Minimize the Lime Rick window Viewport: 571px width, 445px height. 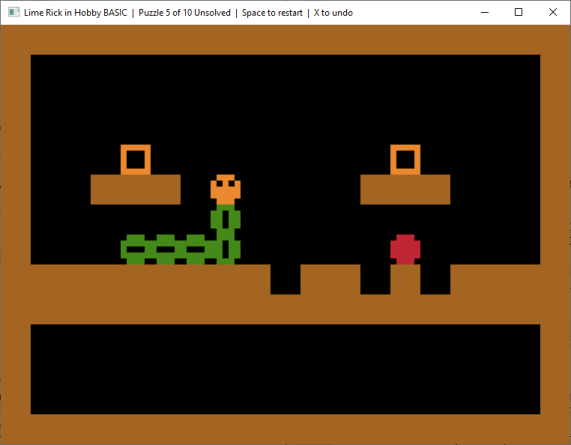485,12
